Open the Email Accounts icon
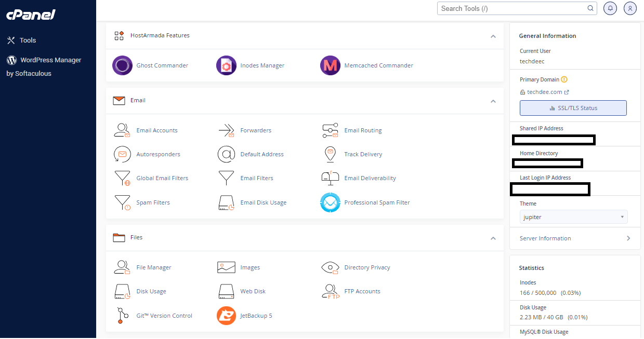The height and width of the screenshot is (339, 644). click(122, 130)
